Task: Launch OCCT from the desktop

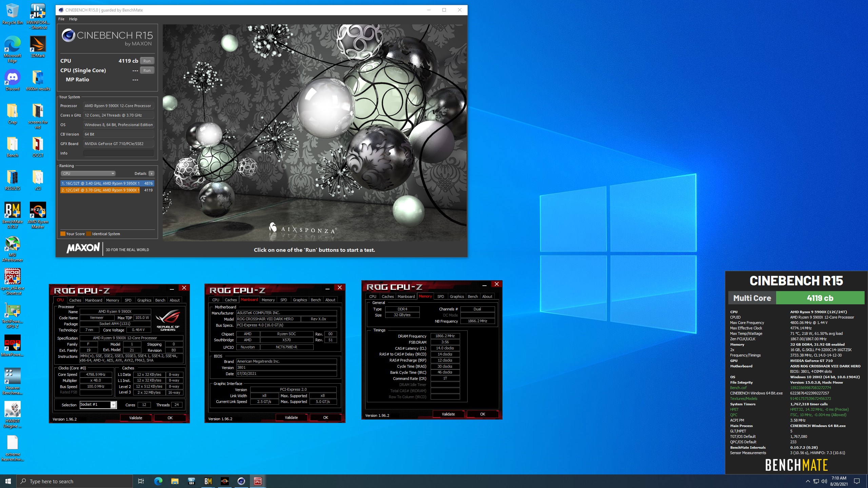Action: (38, 146)
